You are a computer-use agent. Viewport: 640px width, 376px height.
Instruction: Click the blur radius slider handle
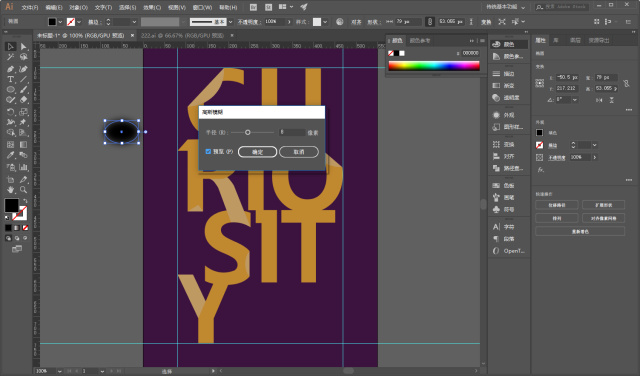point(247,132)
